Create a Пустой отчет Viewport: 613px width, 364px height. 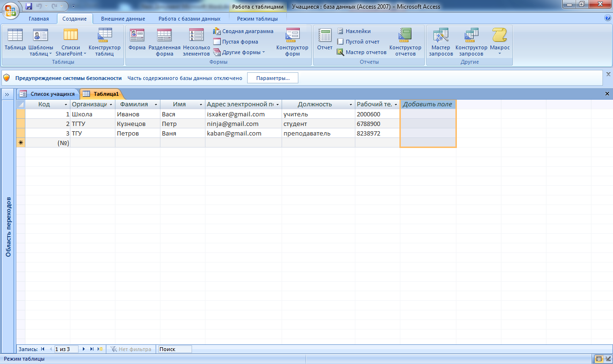[x=358, y=42]
